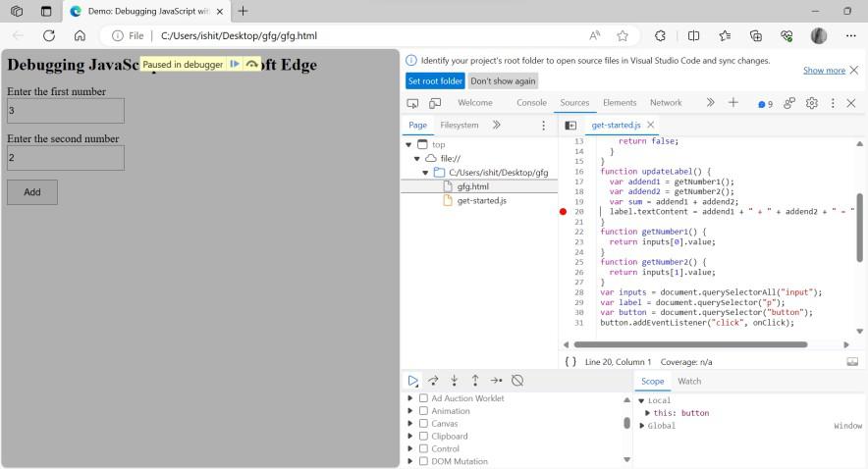Collapse the C:/Users/ishit/Desktop/gfg folder
The height and width of the screenshot is (469, 868).
pyautogui.click(x=426, y=173)
